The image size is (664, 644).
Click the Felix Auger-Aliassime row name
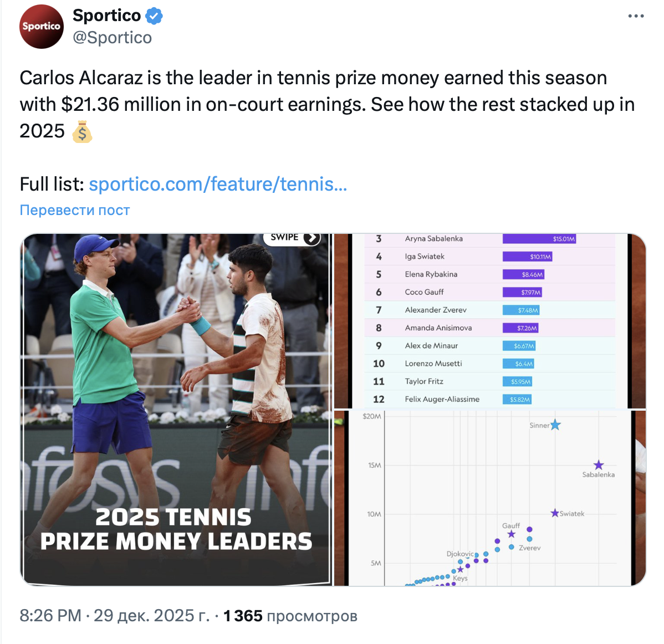pos(442,399)
